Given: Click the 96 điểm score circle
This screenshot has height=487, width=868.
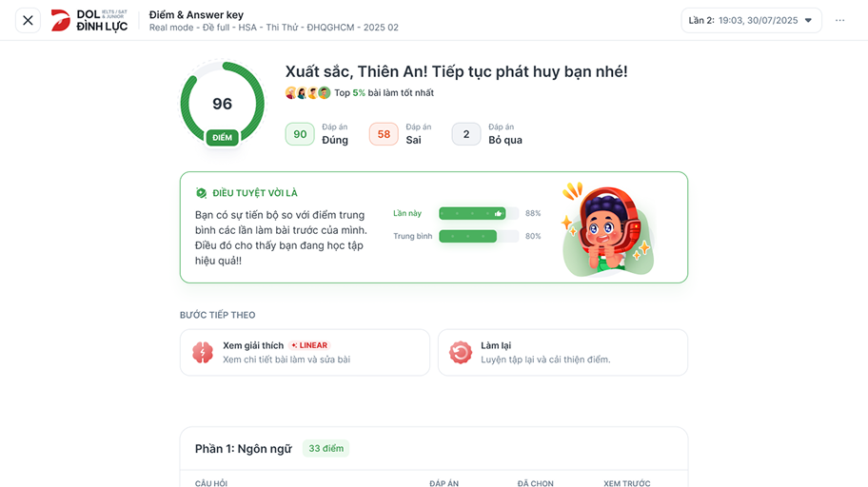Looking at the screenshot, I should coord(223,105).
